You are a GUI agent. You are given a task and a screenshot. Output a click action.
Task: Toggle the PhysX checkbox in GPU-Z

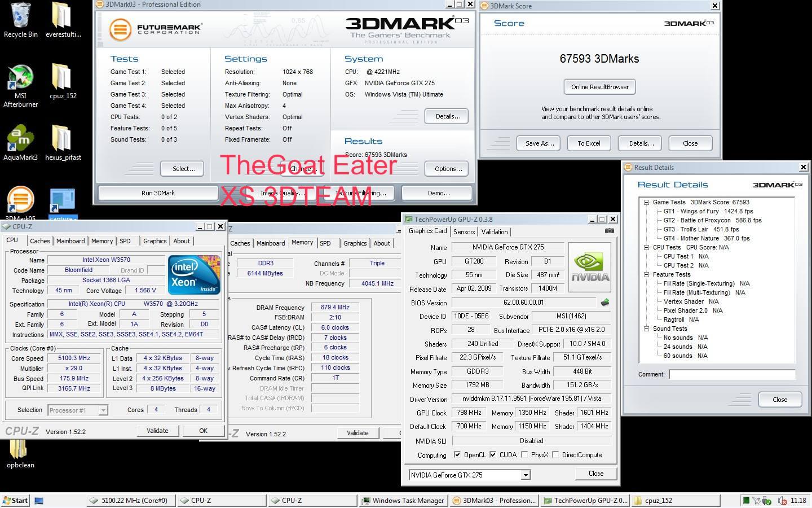tap(524, 454)
